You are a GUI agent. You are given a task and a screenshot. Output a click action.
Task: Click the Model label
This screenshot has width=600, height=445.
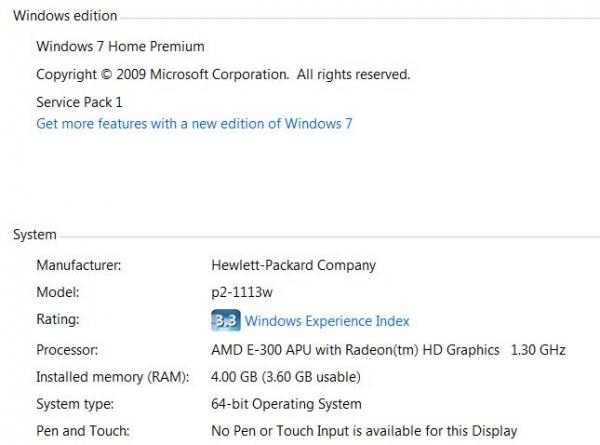pyautogui.click(x=57, y=293)
